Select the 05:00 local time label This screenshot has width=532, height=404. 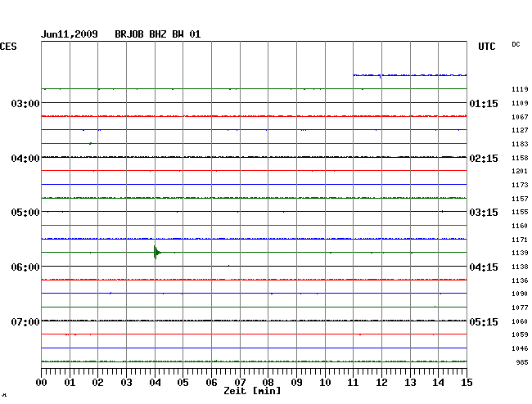click(25, 213)
